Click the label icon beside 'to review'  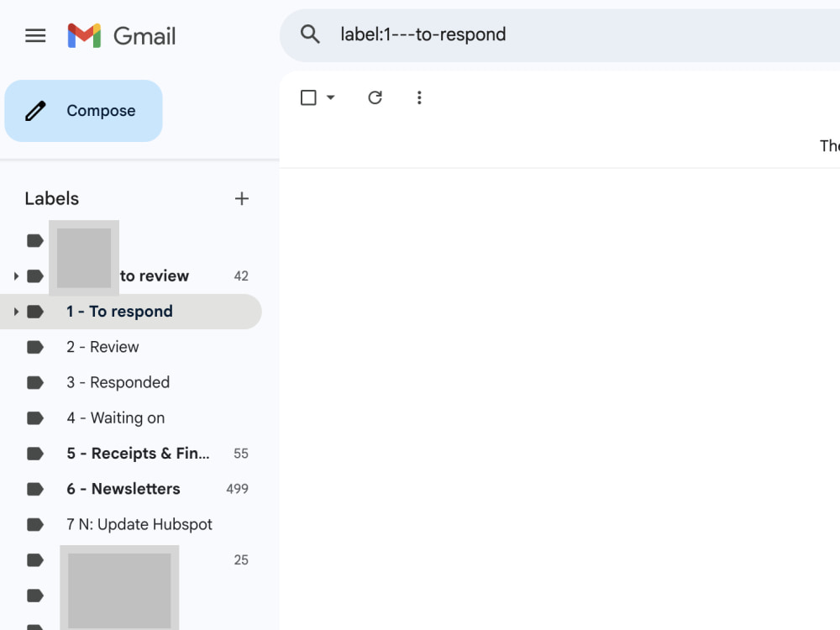[35, 276]
